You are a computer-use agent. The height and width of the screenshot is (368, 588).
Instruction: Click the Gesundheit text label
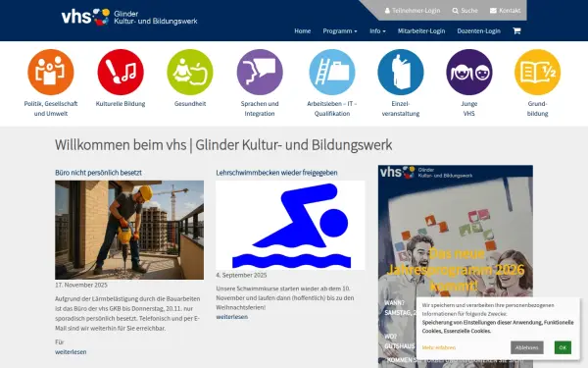pos(190,104)
